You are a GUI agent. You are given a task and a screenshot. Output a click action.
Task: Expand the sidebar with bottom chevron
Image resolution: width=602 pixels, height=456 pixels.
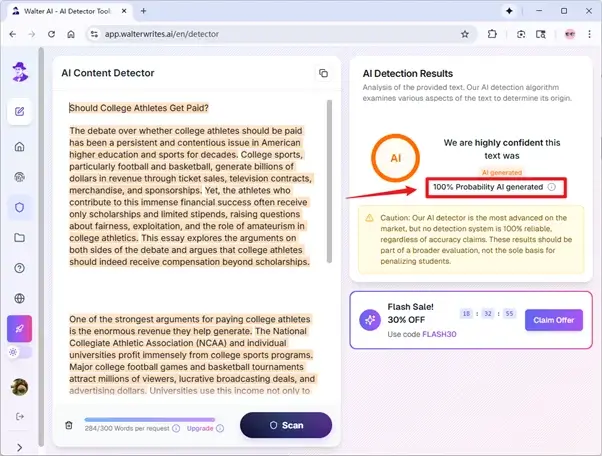click(19, 446)
